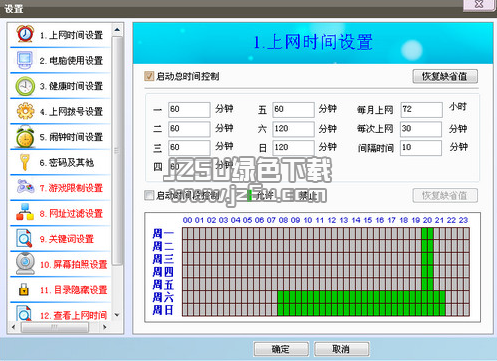The width and height of the screenshot is (497, 361).
Task: Open 2. 电脑使用设置 menu entry
Action: (x=71, y=61)
